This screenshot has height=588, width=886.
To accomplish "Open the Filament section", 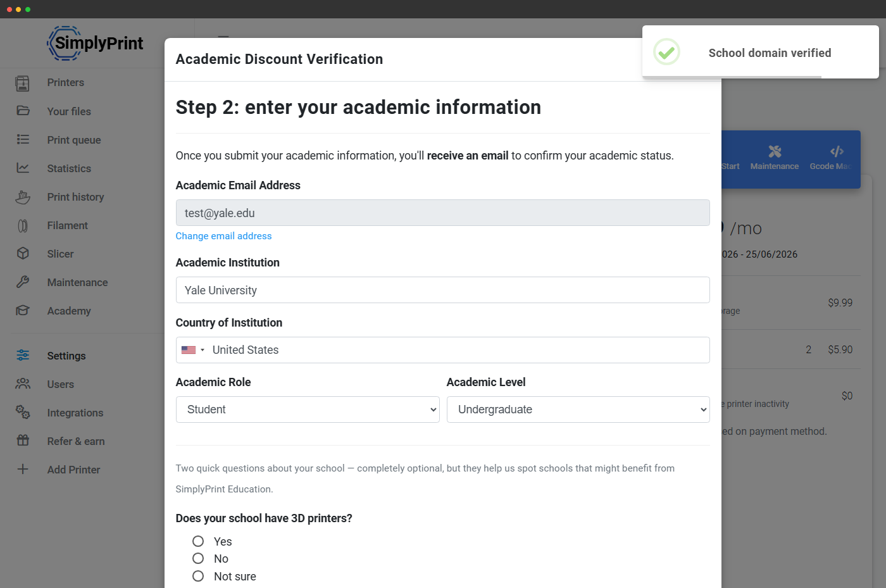I will [68, 225].
